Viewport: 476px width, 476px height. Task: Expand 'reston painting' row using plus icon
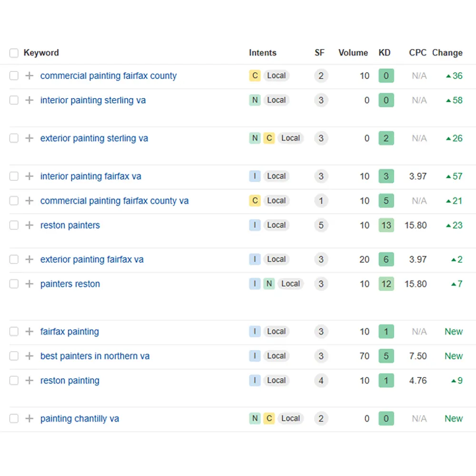coord(30,381)
